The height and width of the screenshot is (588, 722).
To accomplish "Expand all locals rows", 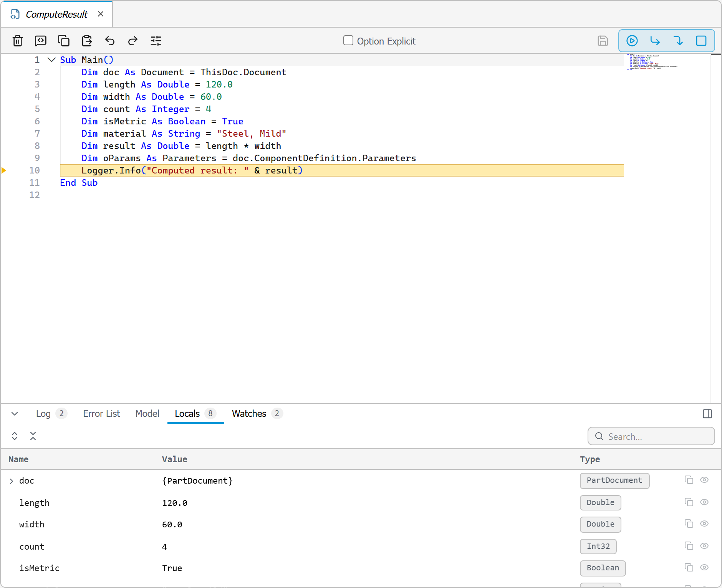I will [x=15, y=436].
